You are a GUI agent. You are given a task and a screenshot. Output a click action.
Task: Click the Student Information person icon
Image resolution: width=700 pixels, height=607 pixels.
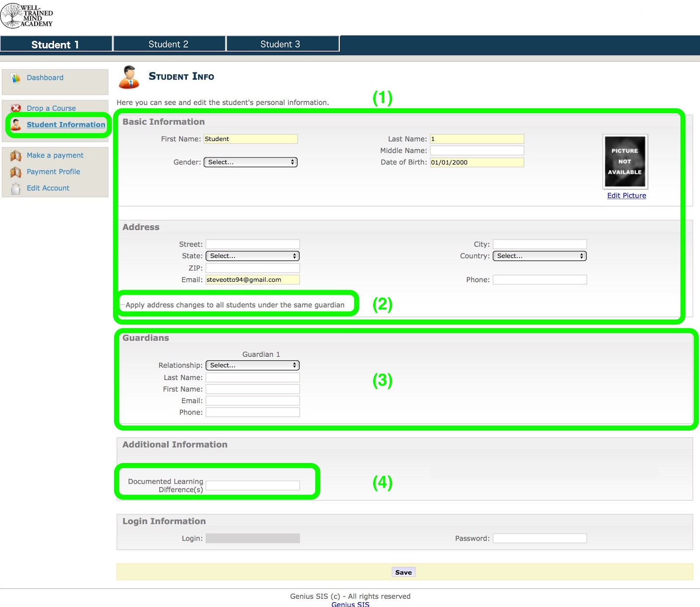pyautogui.click(x=16, y=125)
